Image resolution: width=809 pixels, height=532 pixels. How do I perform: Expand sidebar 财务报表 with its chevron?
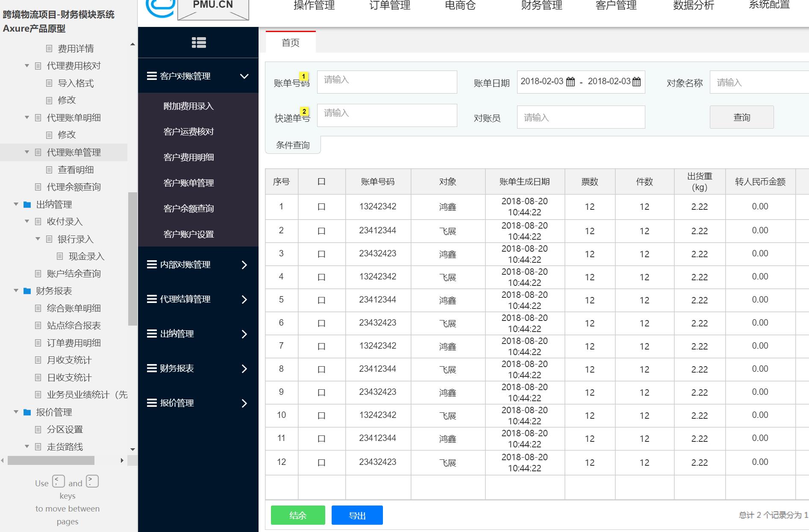click(x=244, y=369)
